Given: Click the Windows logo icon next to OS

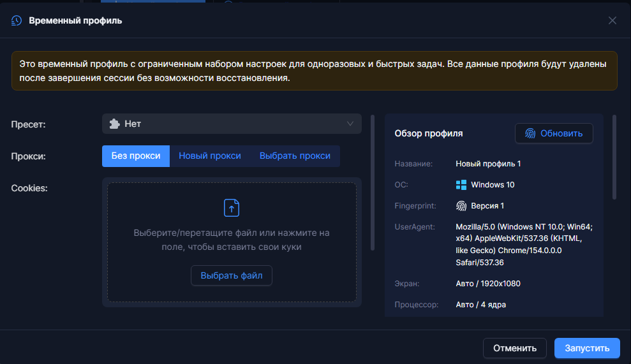Looking at the screenshot, I should click(461, 185).
